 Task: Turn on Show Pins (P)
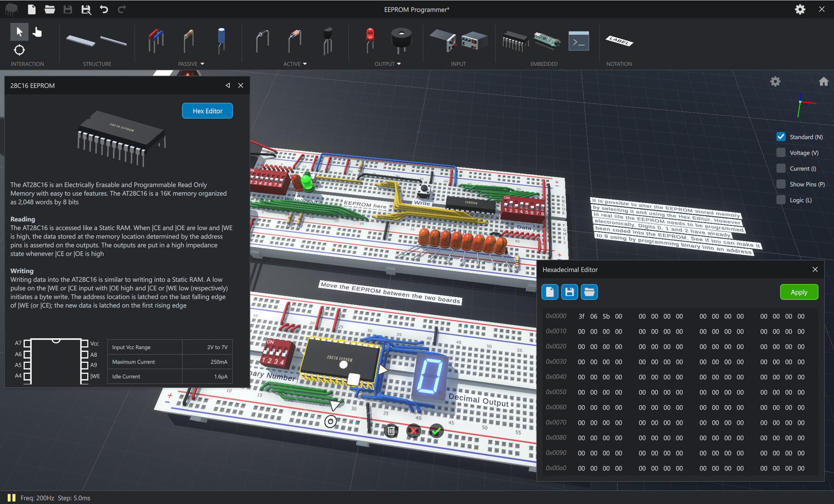[x=781, y=184]
